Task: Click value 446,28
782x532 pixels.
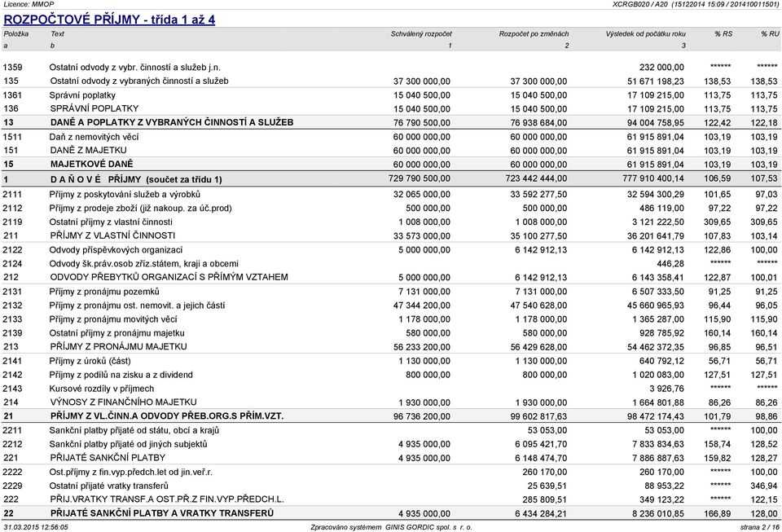Action: 670,264
